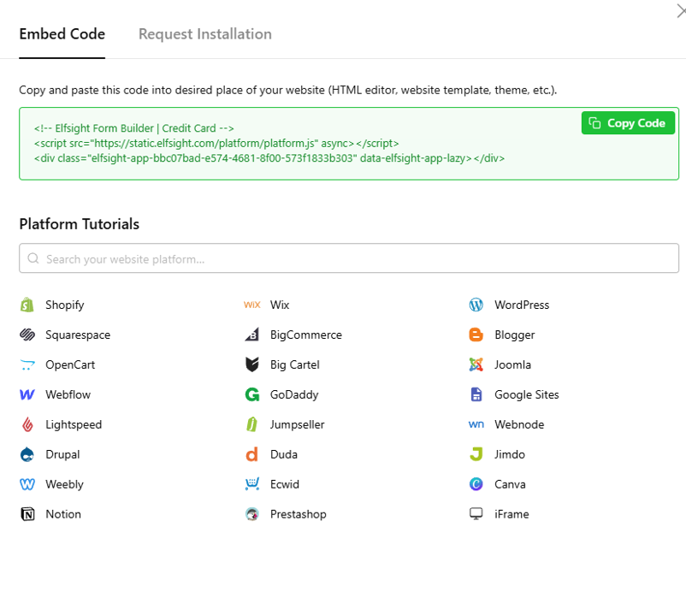Open the Jumpseller tutorial link

coord(298,424)
